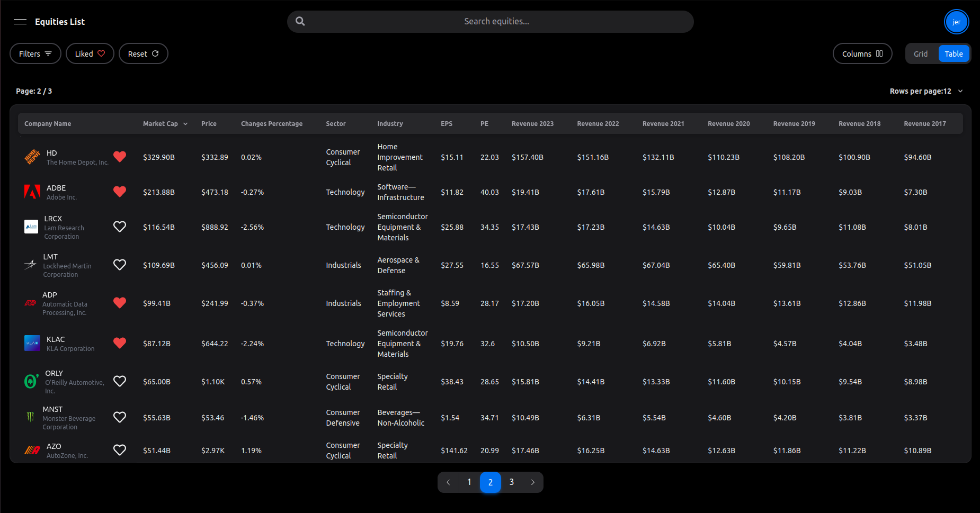The image size is (980, 513).
Task: Go to page 3
Action: pyautogui.click(x=512, y=482)
